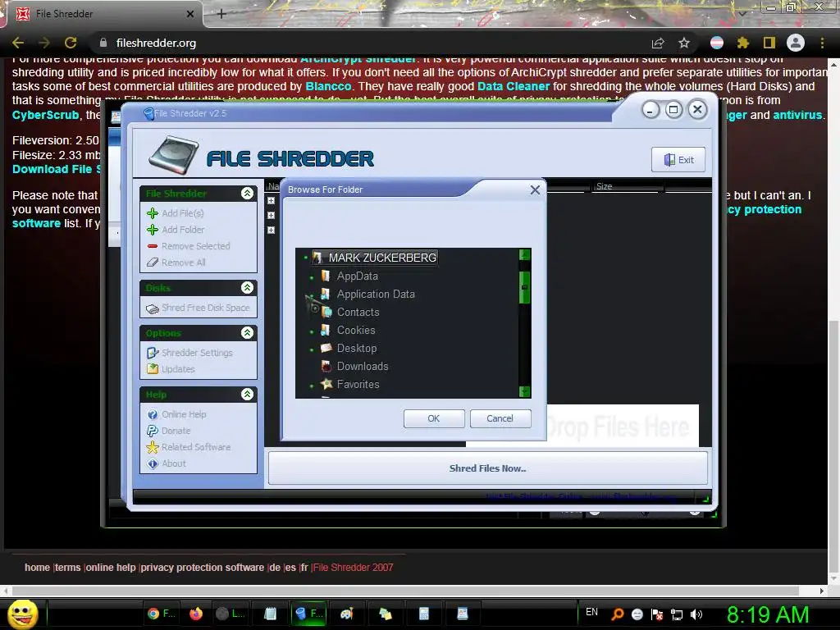Viewport: 840px width, 630px height.
Task: Click the Favorites star icon
Action: 326,384
